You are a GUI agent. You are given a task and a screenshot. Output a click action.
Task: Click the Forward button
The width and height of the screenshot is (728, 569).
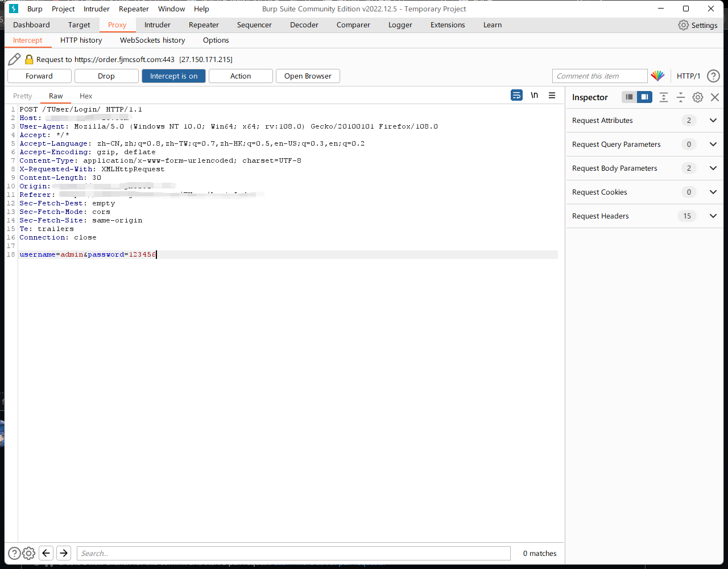pos(39,76)
